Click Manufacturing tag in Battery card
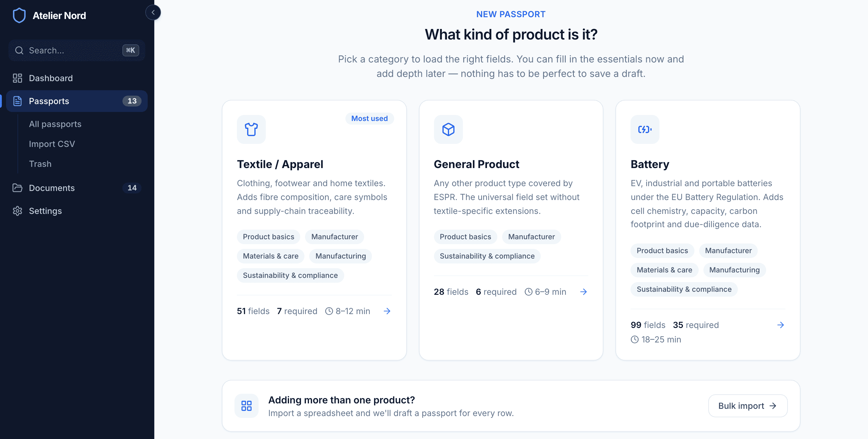This screenshot has width=868, height=439. pos(734,270)
